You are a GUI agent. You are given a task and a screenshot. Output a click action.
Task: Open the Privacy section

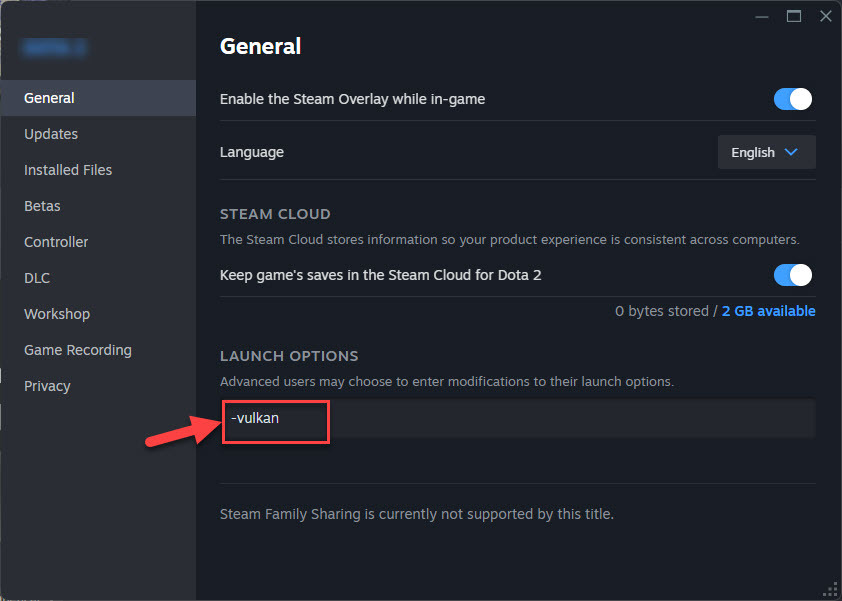[47, 386]
